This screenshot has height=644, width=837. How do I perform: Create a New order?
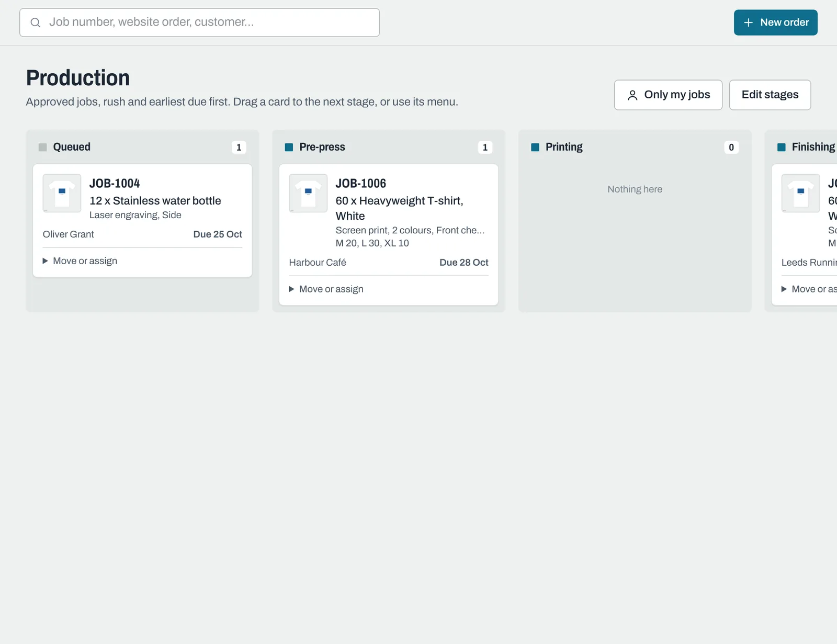pos(776,22)
